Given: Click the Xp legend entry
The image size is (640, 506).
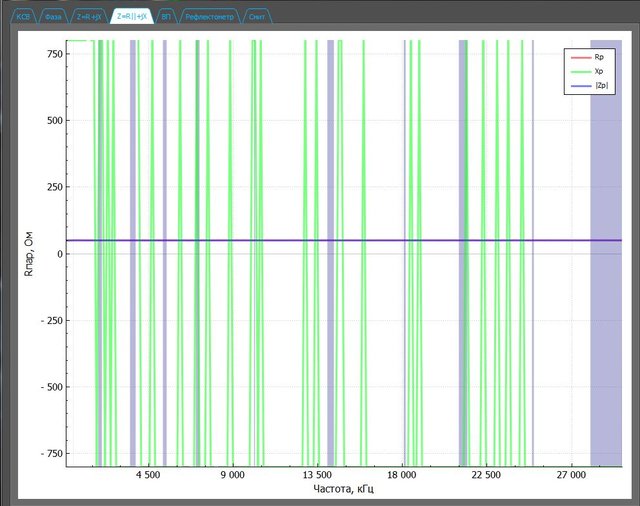Looking at the screenshot, I should [598, 72].
